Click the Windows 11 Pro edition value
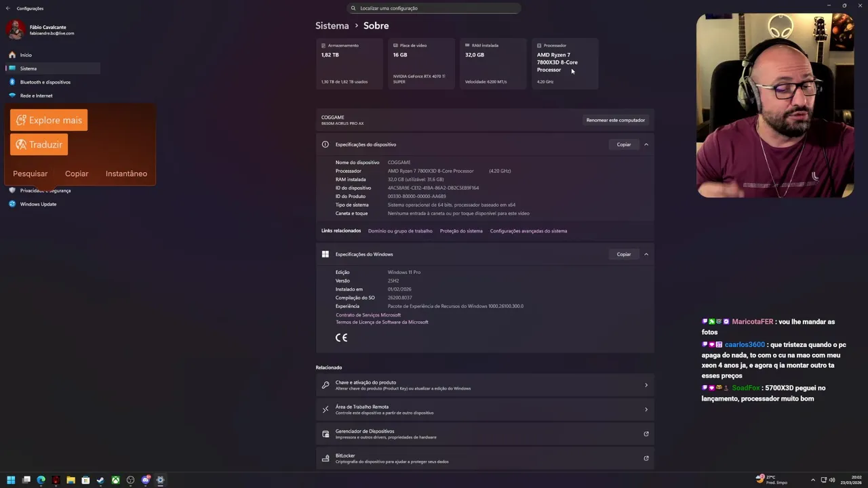 tap(404, 272)
